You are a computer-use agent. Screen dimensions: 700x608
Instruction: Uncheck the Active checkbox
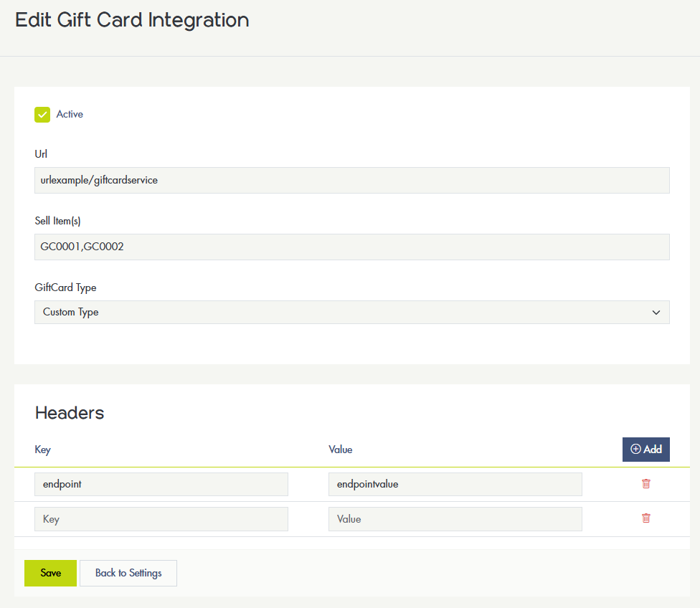[x=42, y=115]
